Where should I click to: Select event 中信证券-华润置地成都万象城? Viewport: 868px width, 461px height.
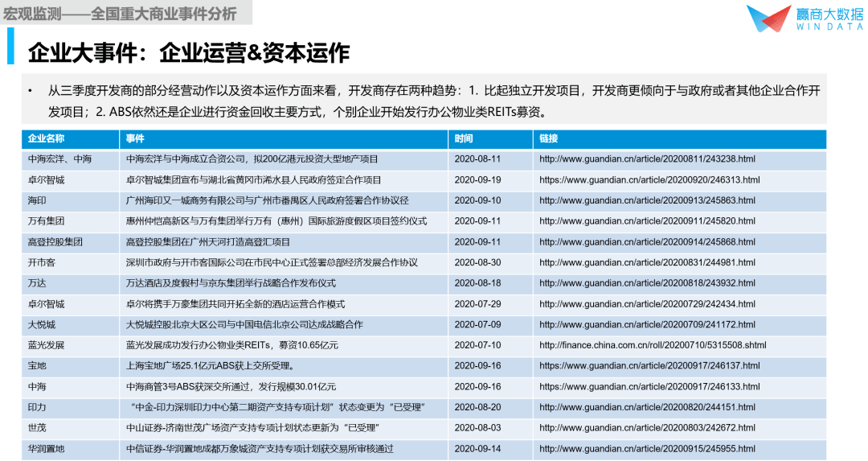tap(260, 449)
